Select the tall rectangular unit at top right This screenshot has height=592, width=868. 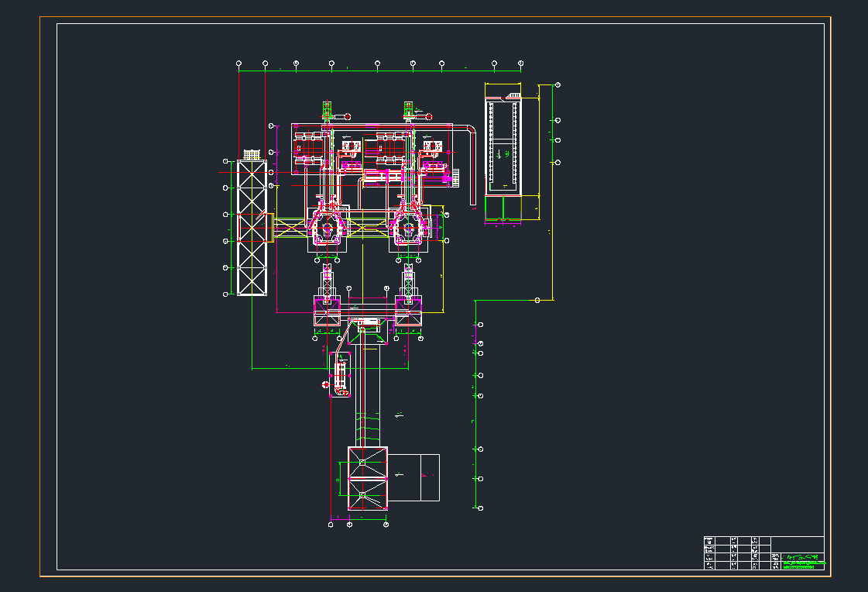click(503, 146)
